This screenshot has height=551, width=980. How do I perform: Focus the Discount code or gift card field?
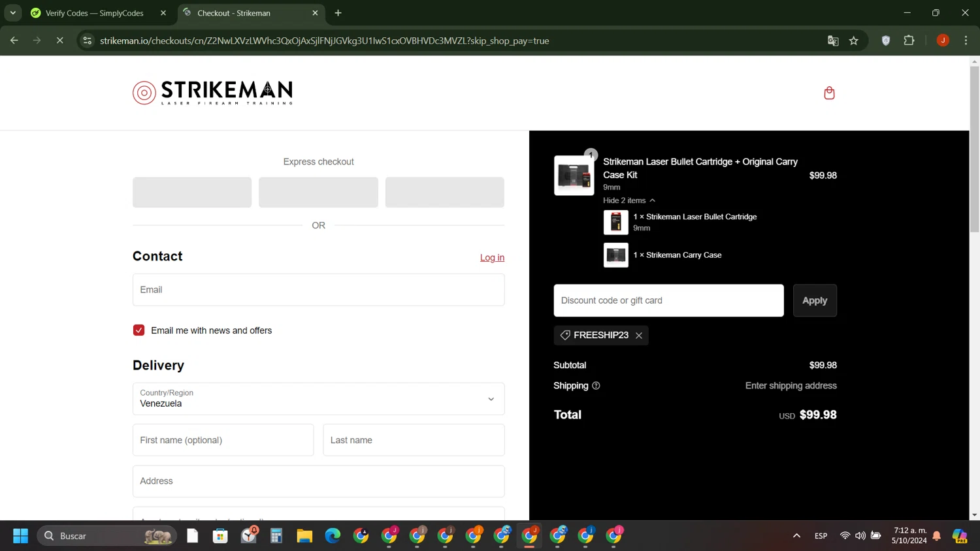click(x=668, y=300)
